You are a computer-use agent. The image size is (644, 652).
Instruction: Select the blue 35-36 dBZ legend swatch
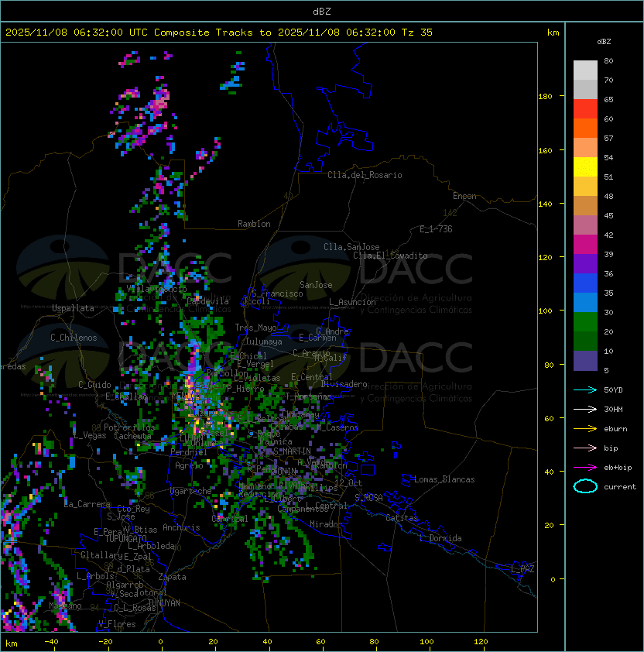[x=585, y=283]
